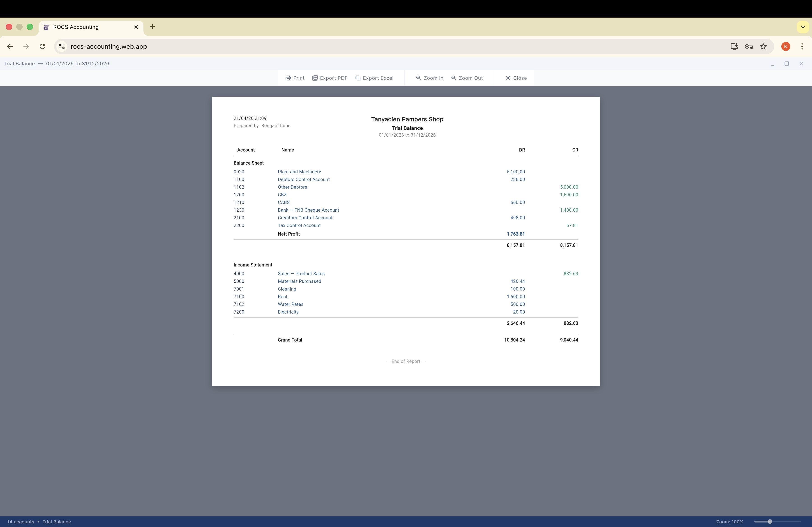Open the browser tab list chevron
Viewport: 812px width, 527px height.
[803, 27]
